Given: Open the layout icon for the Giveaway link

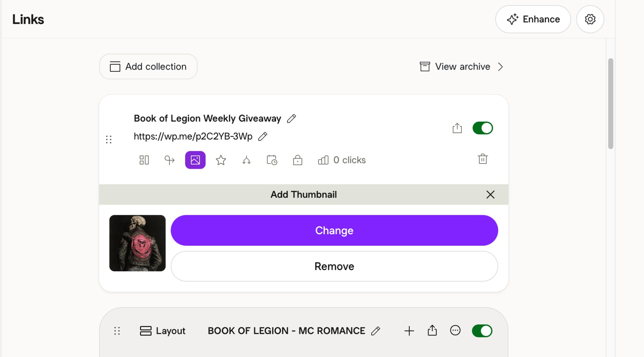Looking at the screenshot, I should tap(144, 160).
